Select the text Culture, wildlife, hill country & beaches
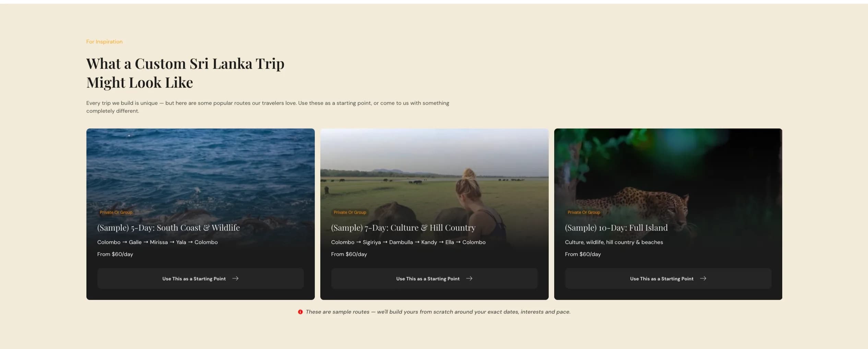868x349 pixels. 614,242
